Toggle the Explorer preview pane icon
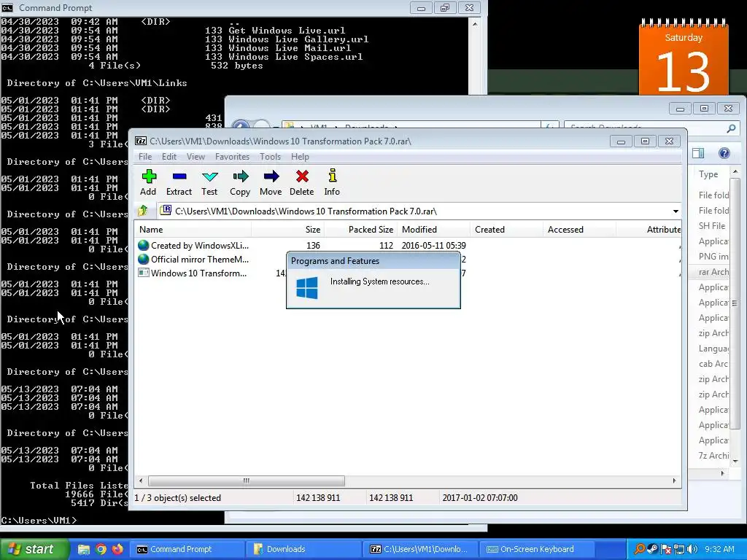This screenshot has height=560, width=747. pos(698,153)
